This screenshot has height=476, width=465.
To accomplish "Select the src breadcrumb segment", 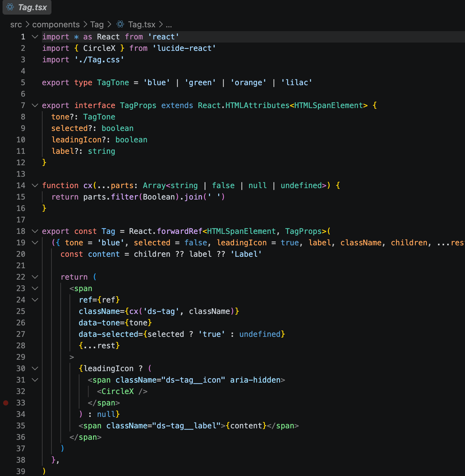I will 16,24.
